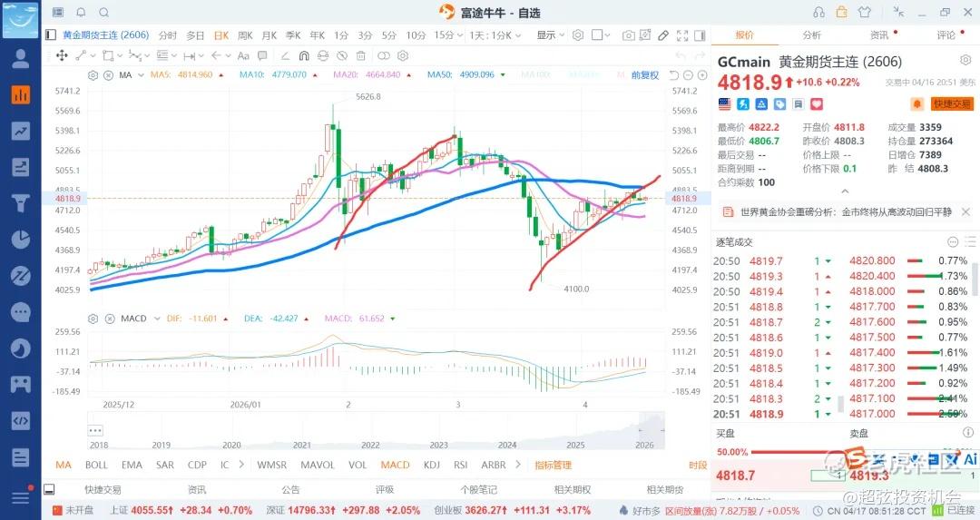The width and height of the screenshot is (980, 520).
Task: Toggle the 时段 session option
Action: tap(698, 465)
